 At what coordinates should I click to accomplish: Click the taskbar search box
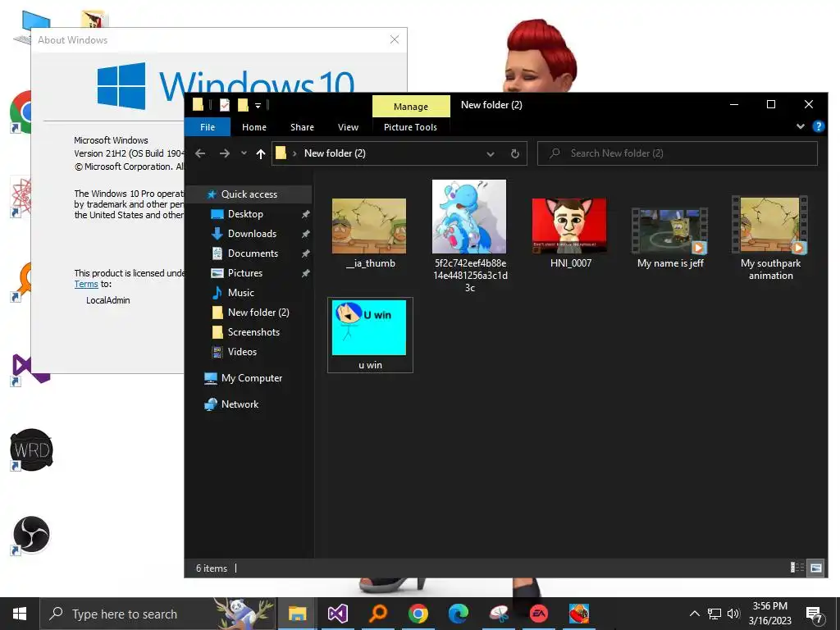158,614
